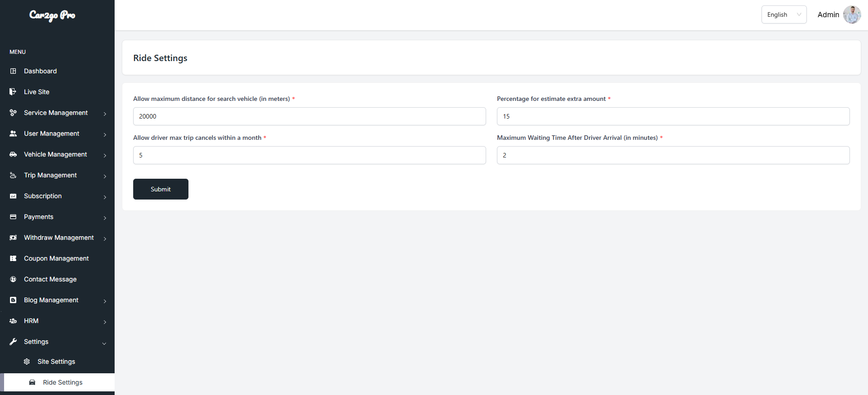Click the Withdraw Management cash icon
Screen dimensions: 868x395
point(13,238)
